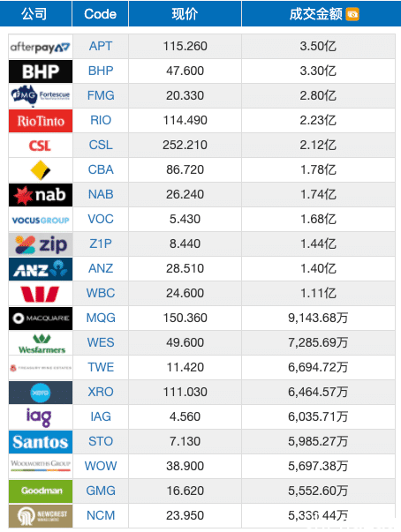
Task: Open the APT stock code link
Action: point(101,46)
